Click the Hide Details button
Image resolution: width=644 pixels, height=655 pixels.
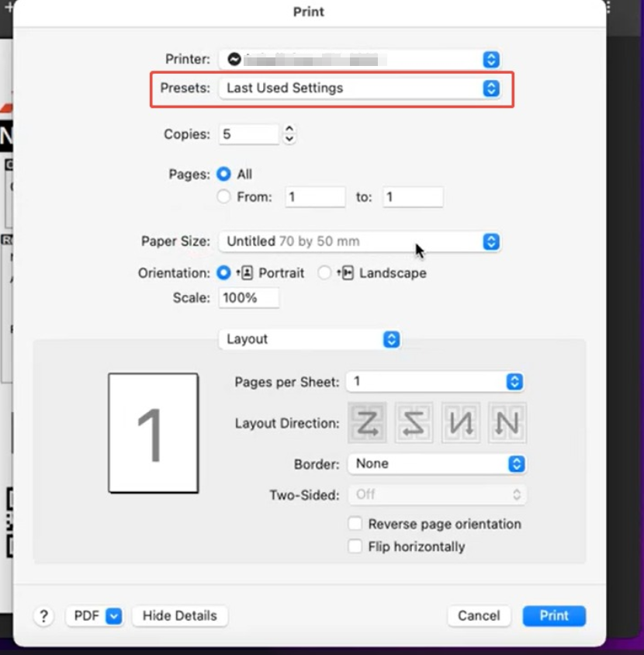tap(180, 616)
